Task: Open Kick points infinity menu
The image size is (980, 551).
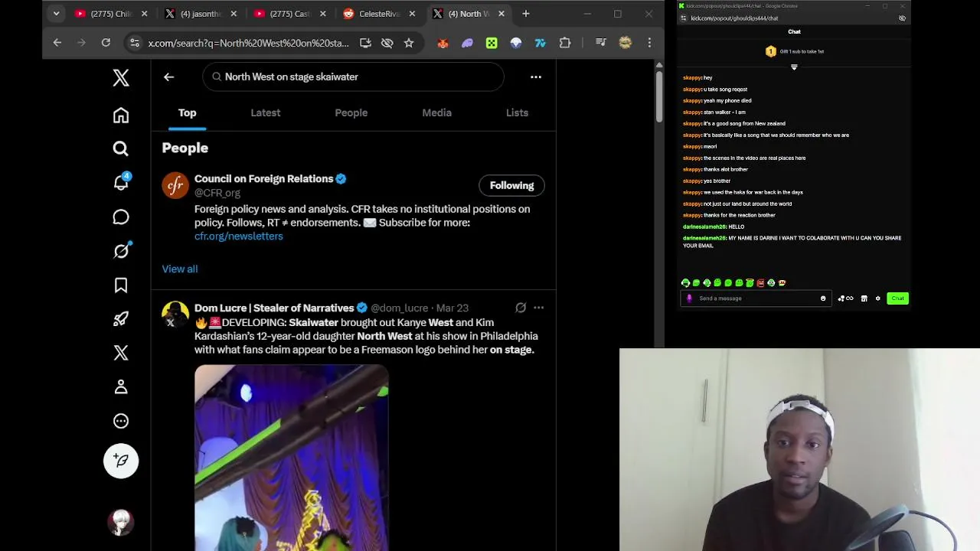Action: (844, 298)
